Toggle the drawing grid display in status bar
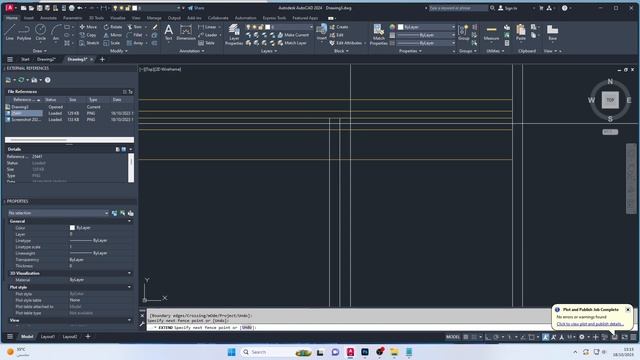Viewport: 640px width, 360px height. tap(466, 337)
